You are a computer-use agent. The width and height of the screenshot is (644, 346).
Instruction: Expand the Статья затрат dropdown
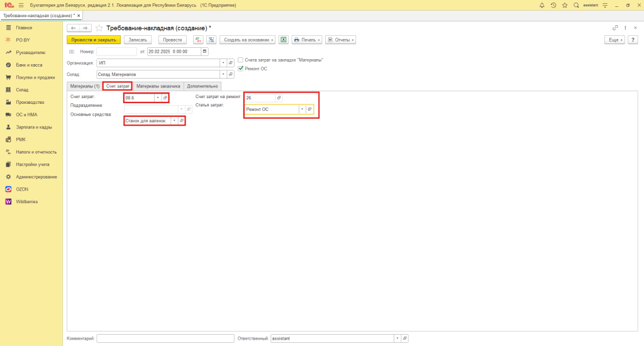tap(303, 109)
